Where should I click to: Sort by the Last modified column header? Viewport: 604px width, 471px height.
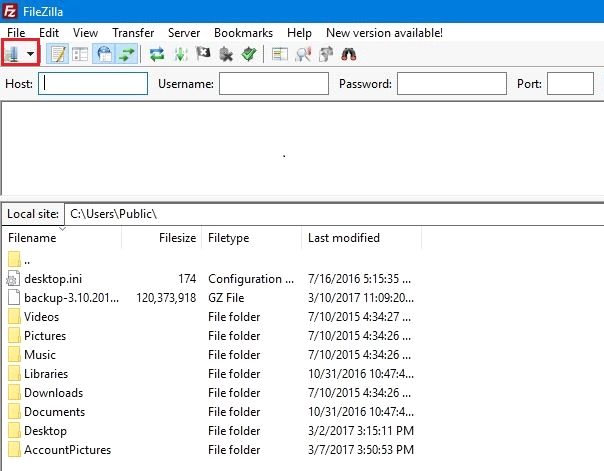pos(361,238)
